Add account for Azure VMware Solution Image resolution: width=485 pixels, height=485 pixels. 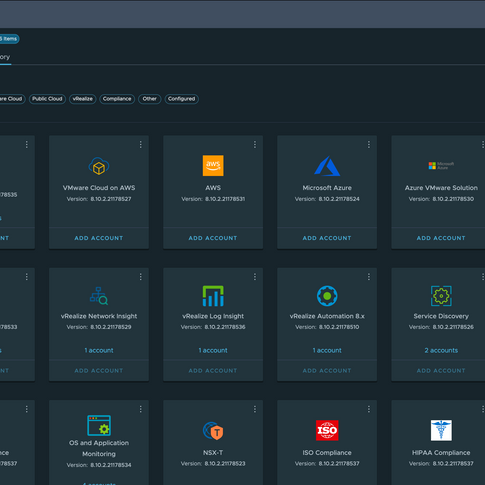[x=441, y=238]
